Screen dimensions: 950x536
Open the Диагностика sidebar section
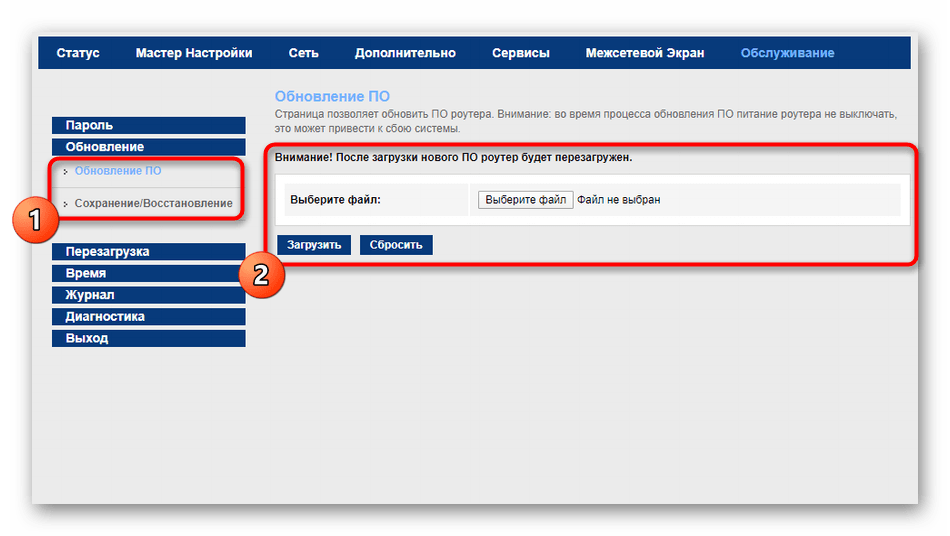point(148,317)
